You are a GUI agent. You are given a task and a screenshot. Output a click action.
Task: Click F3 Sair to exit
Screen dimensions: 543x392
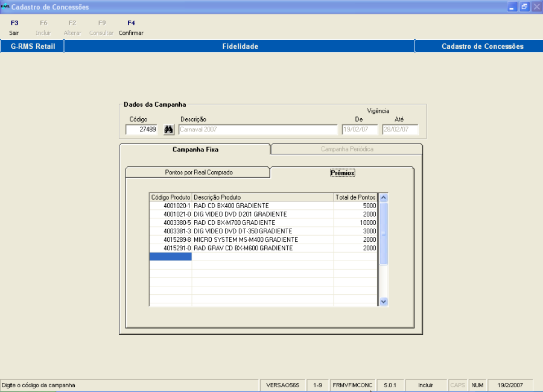coord(14,28)
